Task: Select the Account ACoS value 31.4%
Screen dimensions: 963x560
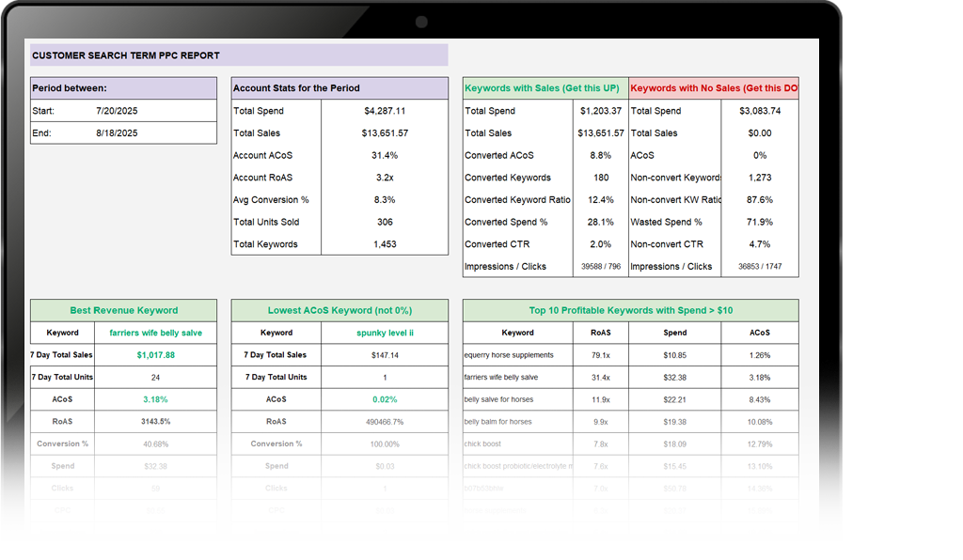Action: [384, 155]
